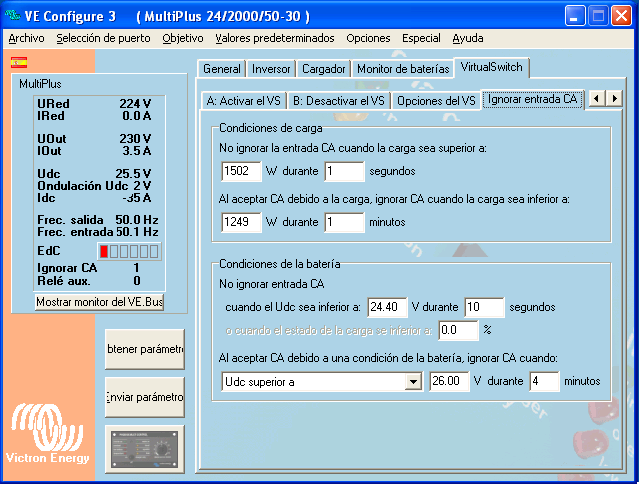639x484 pixels.
Task: Click the 24.40 V Udc input field
Action: click(387, 307)
